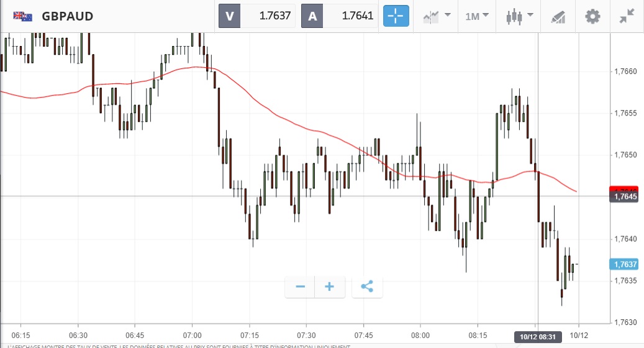This screenshot has width=644, height=348.
Task: Click the V sell button
Action: click(x=229, y=16)
